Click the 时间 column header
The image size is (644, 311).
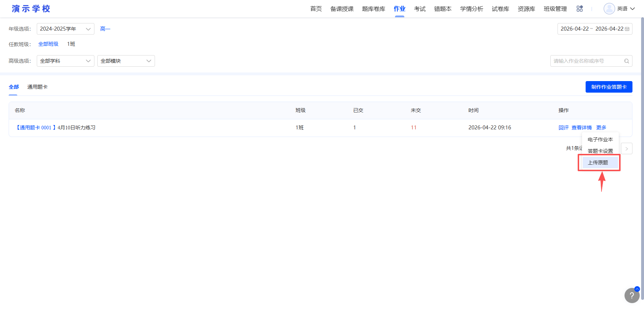tap(474, 110)
